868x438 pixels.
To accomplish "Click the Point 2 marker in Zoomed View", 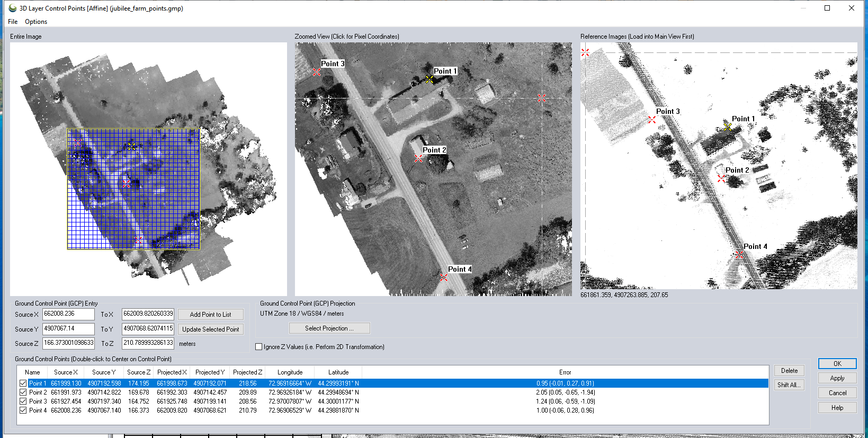I will pos(418,158).
